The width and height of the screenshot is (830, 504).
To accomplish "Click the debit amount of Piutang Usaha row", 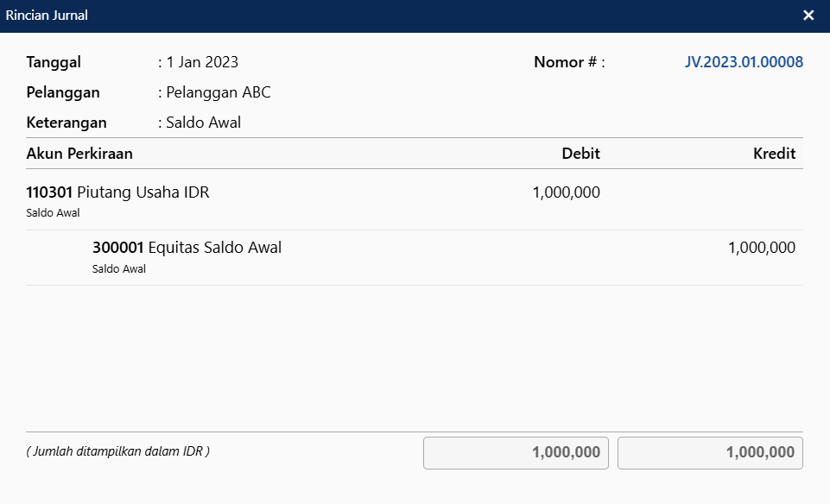I will click(x=566, y=192).
